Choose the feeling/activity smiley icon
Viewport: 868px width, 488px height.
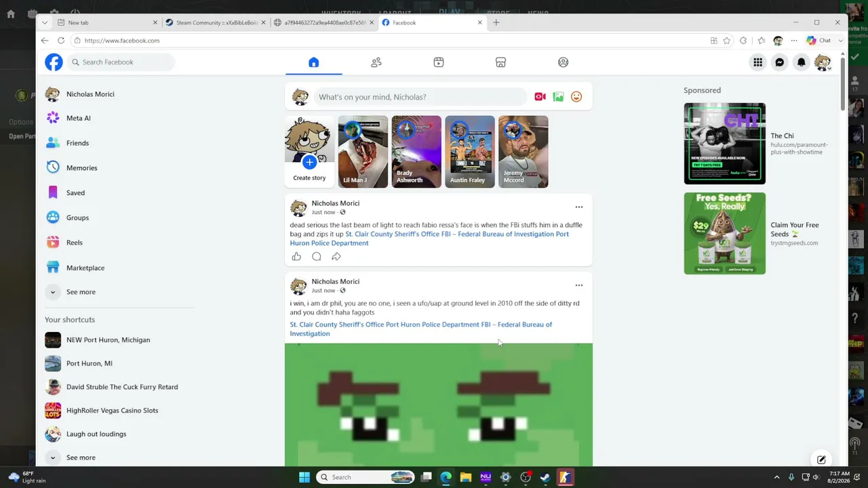[576, 97]
